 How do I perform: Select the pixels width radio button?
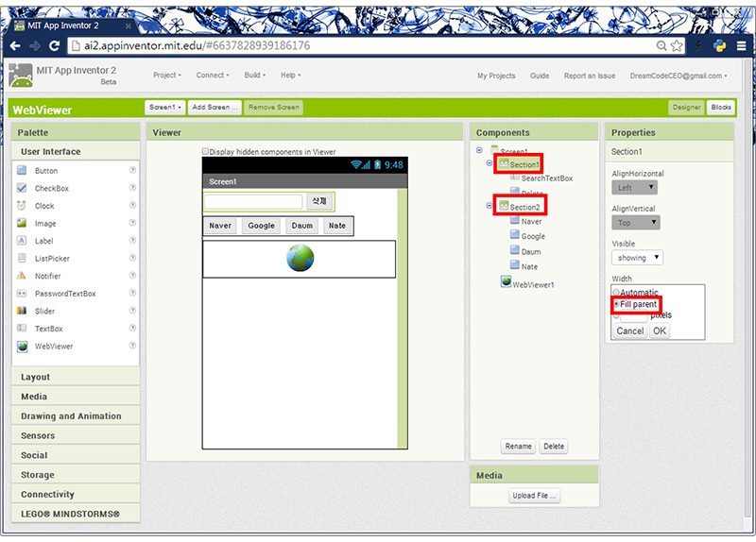click(x=616, y=316)
